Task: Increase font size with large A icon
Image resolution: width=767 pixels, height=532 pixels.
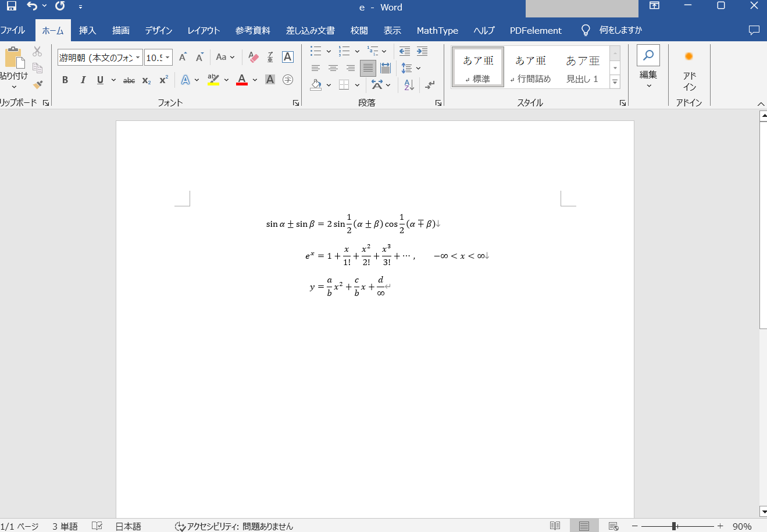Action: pyautogui.click(x=183, y=57)
